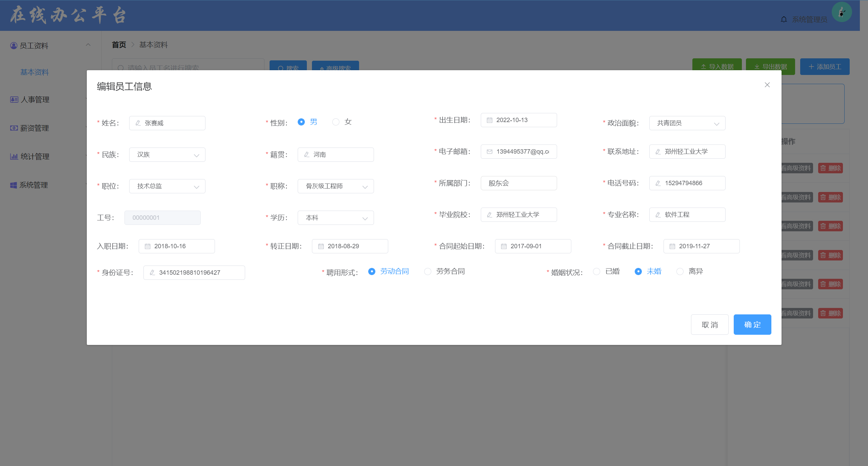Open the 职称 dropdown selector
Image resolution: width=868 pixels, height=466 pixels.
(x=335, y=186)
